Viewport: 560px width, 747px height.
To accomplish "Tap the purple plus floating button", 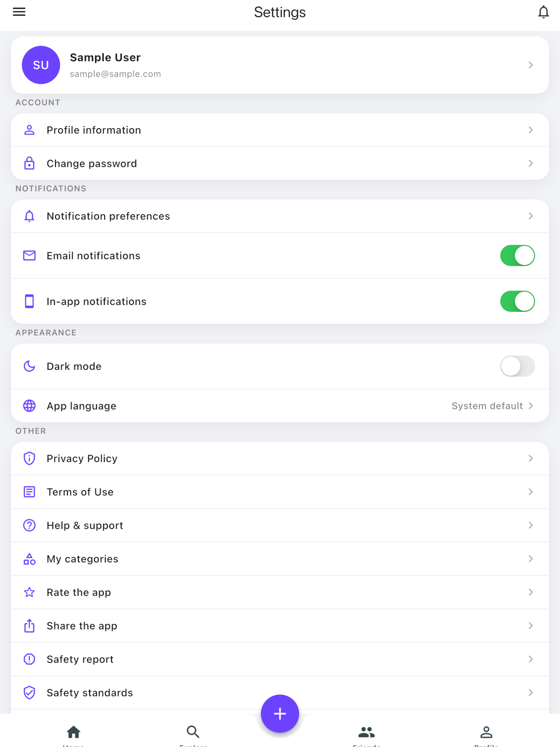I will tap(280, 713).
